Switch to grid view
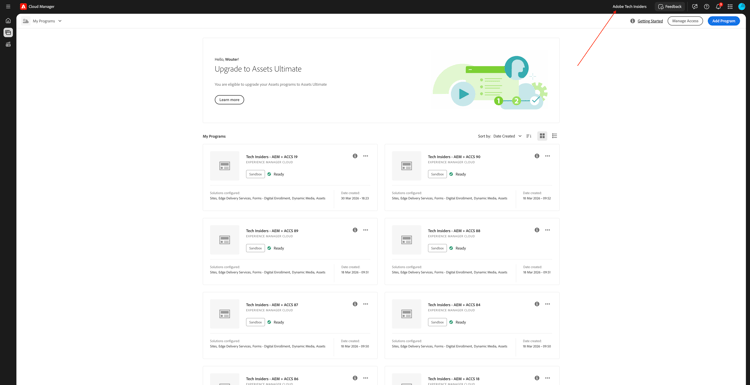The width and height of the screenshot is (750, 385). [x=542, y=136]
